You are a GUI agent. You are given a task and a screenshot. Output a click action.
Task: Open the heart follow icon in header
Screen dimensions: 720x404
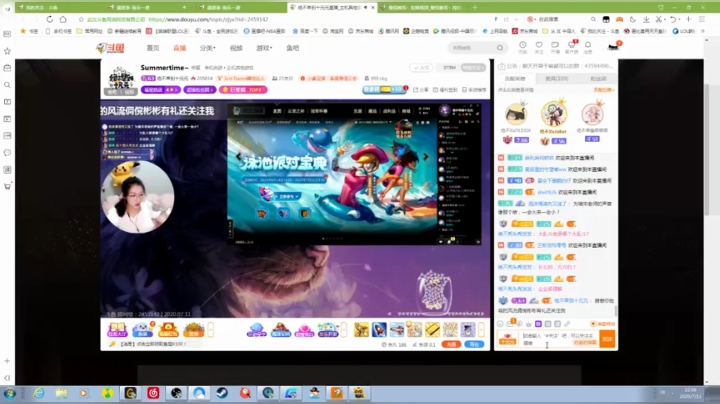click(x=539, y=45)
